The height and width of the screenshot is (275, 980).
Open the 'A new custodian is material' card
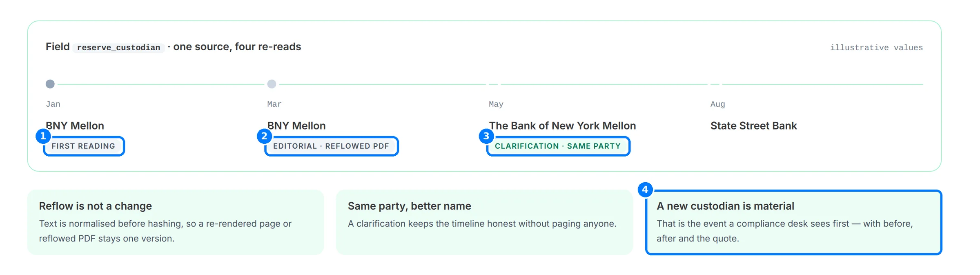[x=793, y=222]
